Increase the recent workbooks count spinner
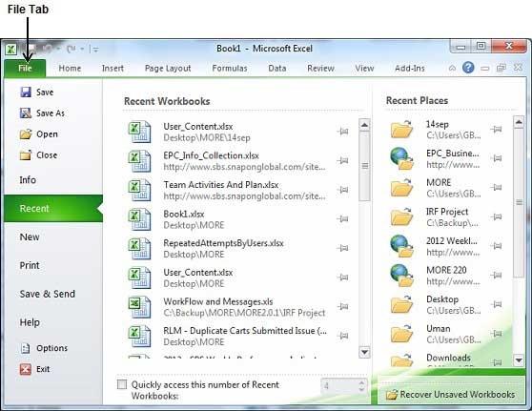The image size is (532, 411). coord(361,382)
